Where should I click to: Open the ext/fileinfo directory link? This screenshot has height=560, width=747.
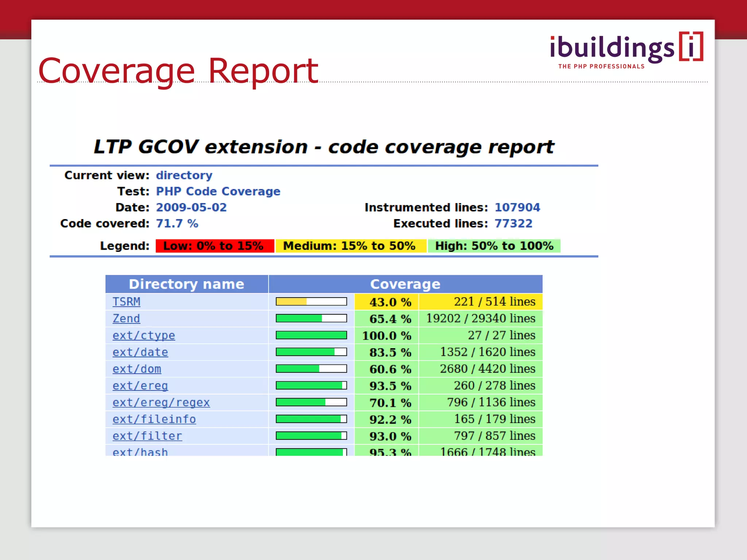pyautogui.click(x=154, y=419)
